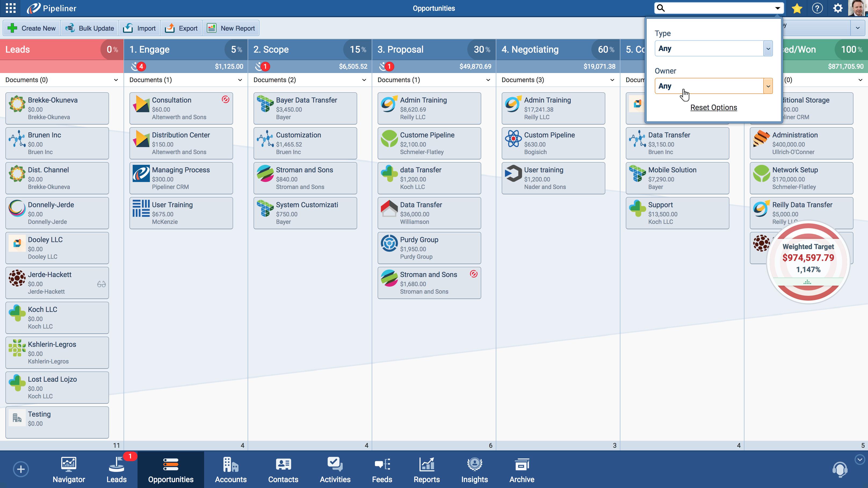
Task: Switch to the Accounts tab
Action: point(230,470)
